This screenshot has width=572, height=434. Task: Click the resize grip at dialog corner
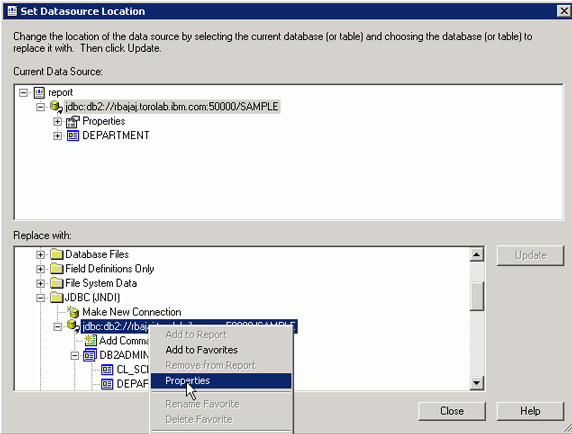coord(567,428)
